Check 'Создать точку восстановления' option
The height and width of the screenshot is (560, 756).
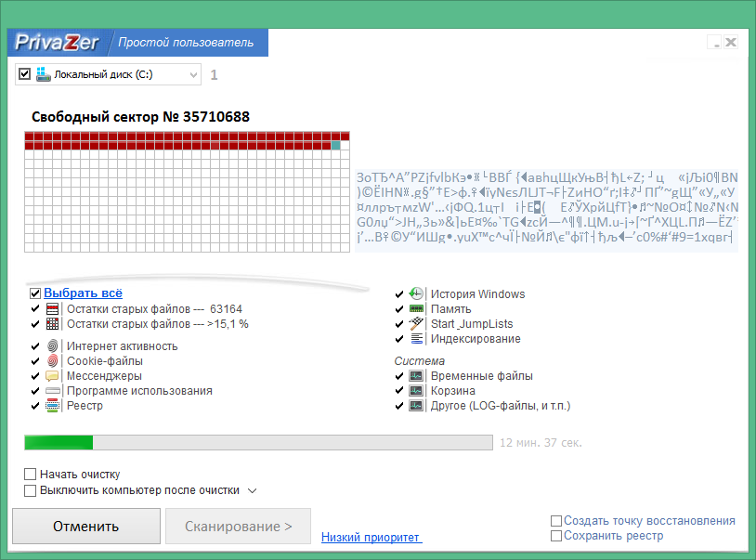click(556, 521)
